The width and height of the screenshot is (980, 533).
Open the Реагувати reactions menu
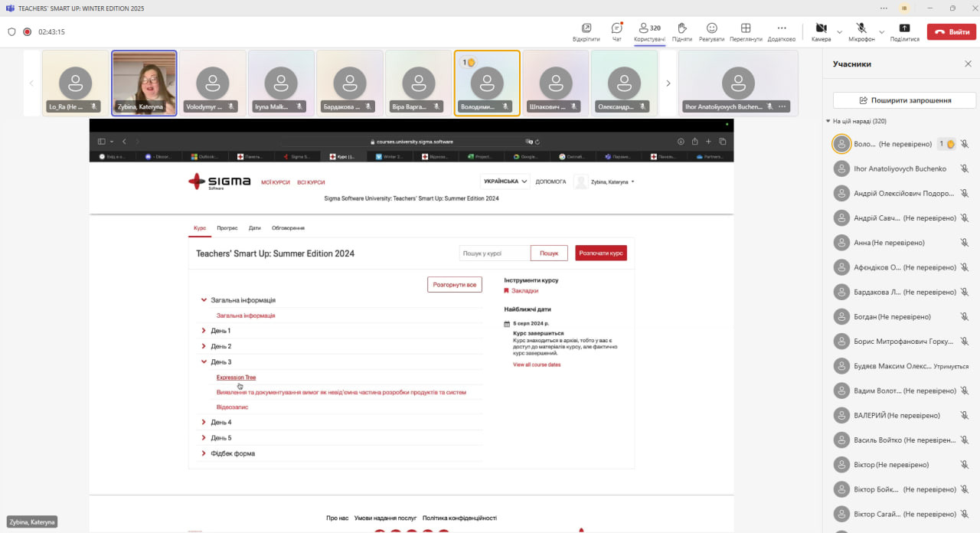click(x=711, y=31)
